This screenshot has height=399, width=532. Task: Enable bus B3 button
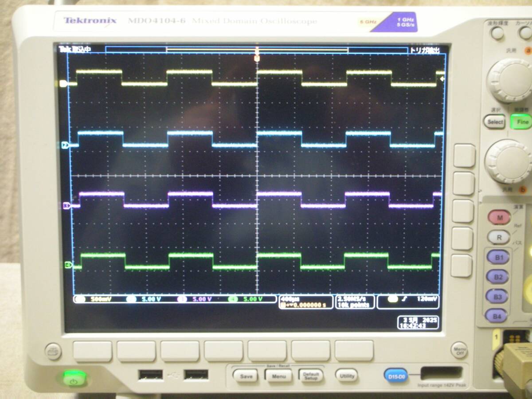[497, 297]
